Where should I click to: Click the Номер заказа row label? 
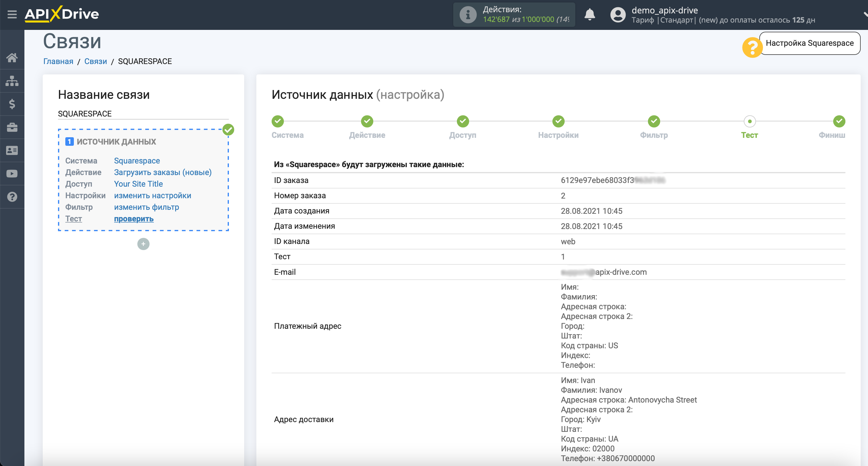pyautogui.click(x=300, y=195)
